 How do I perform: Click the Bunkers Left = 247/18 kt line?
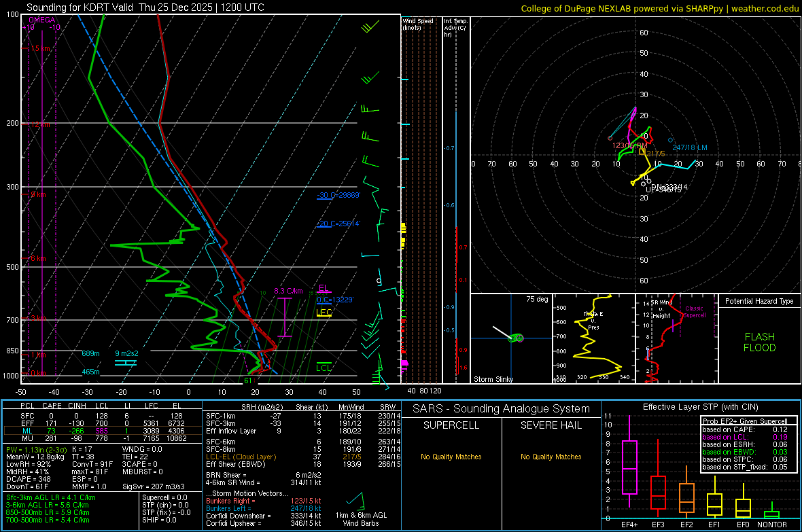(264, 508)
